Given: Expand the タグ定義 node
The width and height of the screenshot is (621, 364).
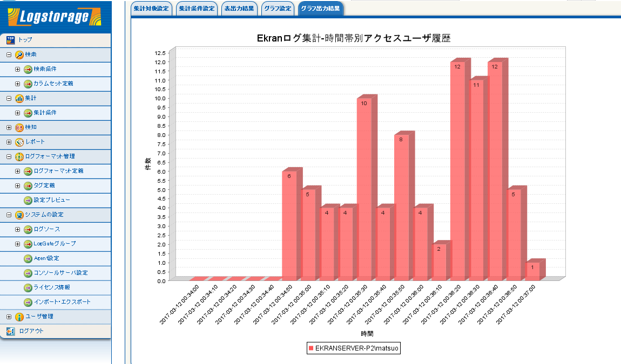Looking at the screenshot, I should (17, 186).
